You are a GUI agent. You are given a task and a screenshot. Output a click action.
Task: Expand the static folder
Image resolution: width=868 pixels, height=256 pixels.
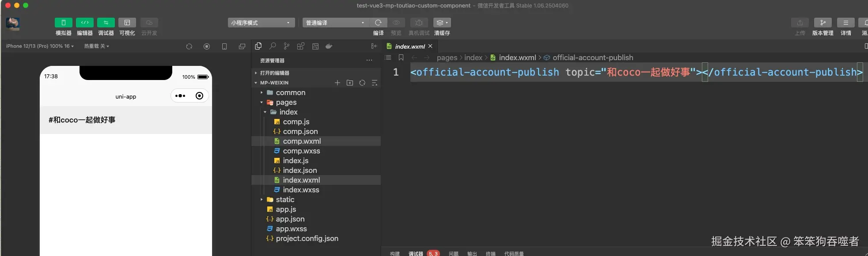coord(316,199)
